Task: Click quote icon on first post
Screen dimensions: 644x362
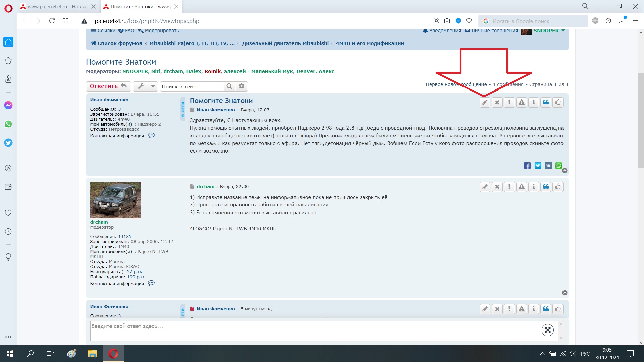Action: 546,102
